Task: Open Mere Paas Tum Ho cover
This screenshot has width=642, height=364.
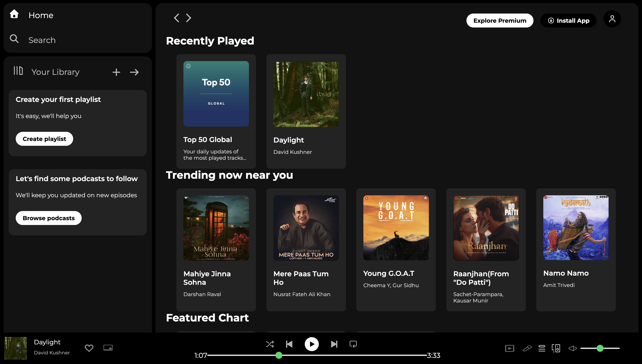Action: click(x=306, y=228)
